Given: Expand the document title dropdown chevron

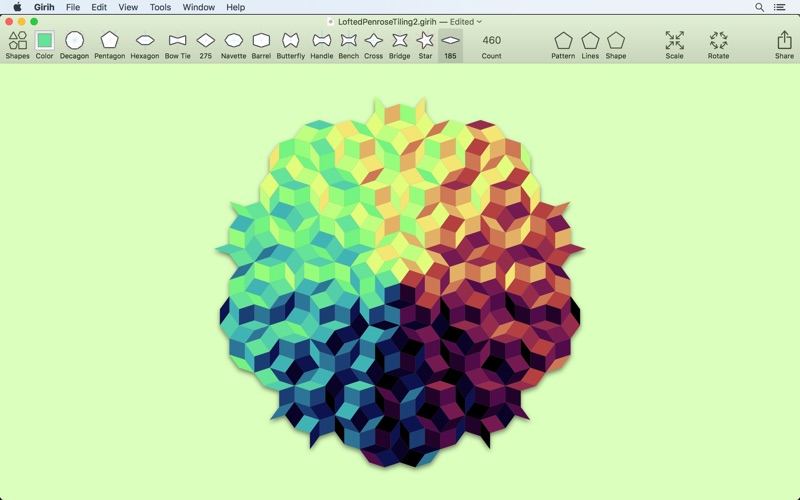Looking at the screenshot, I should [480, 22].
